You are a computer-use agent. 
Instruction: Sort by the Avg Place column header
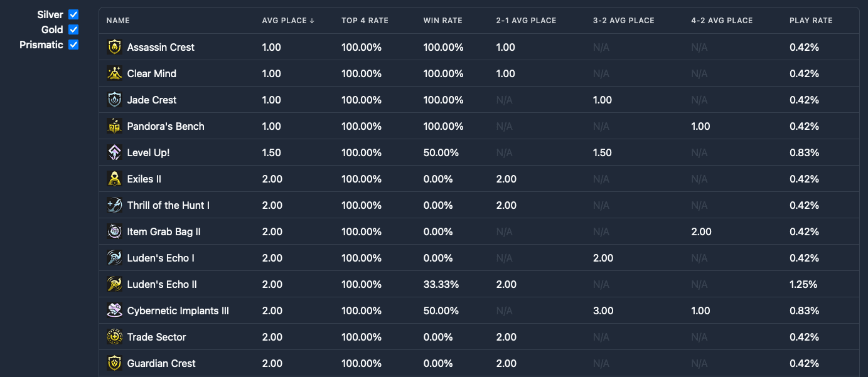(x=288, y=21)
